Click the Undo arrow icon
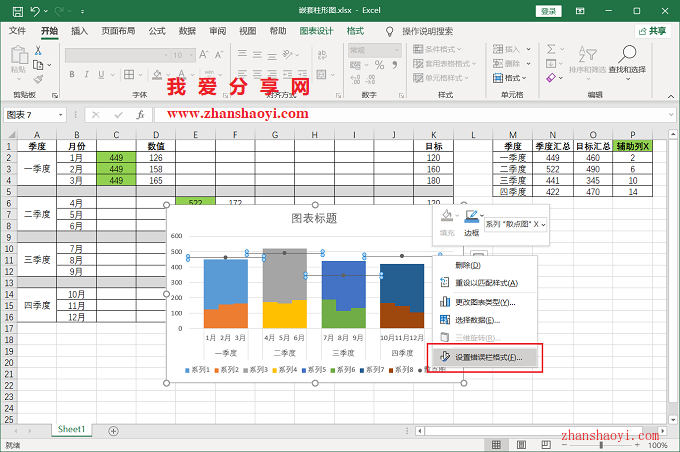 tap(36, 11)
